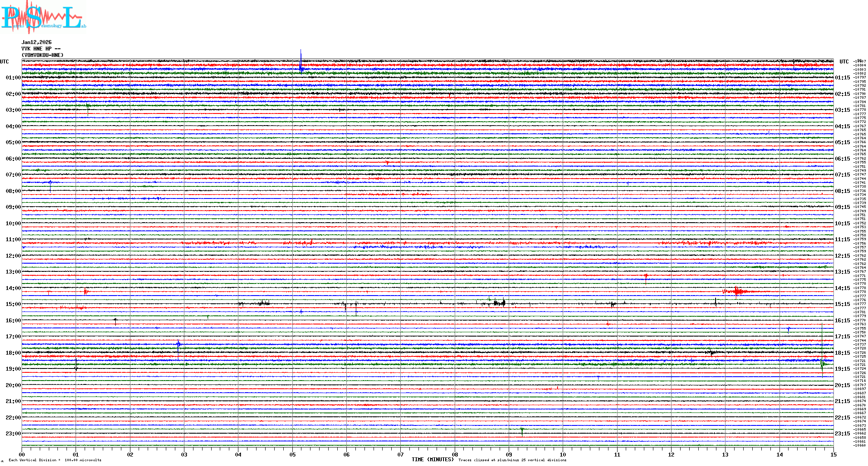Click the 23:00 hour label on left axis
The height and width of the screenshot is (466, 868).
pos(13,434)
